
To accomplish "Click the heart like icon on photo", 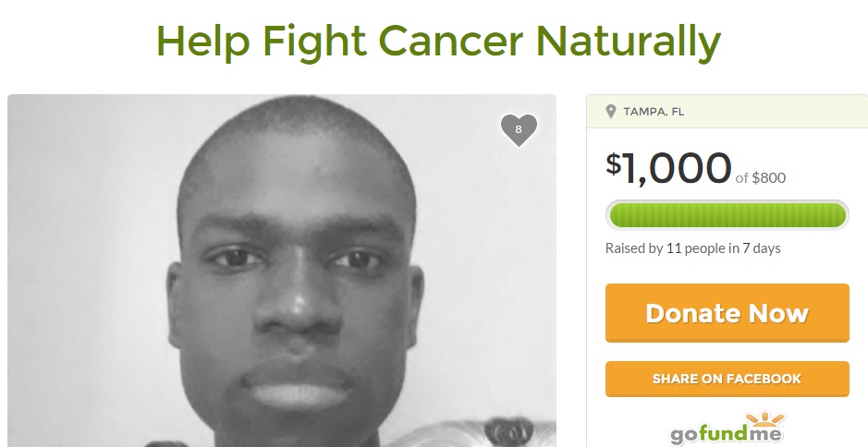I will 519,130.
